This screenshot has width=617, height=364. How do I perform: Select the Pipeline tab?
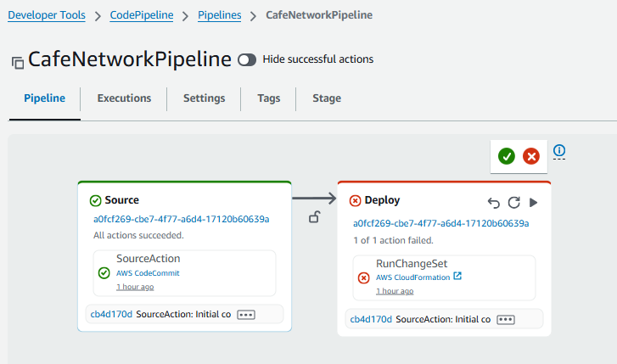point(44,98)
